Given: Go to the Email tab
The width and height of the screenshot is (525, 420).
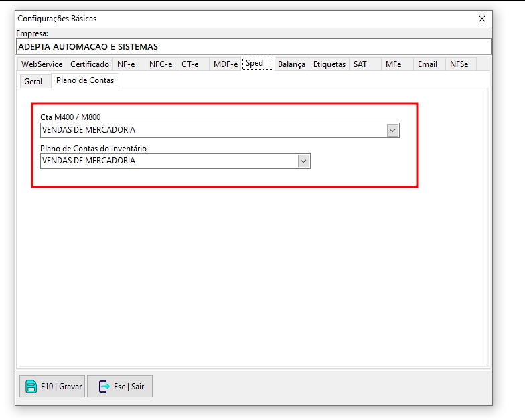Looking at the screenshot, I should 427,64.
